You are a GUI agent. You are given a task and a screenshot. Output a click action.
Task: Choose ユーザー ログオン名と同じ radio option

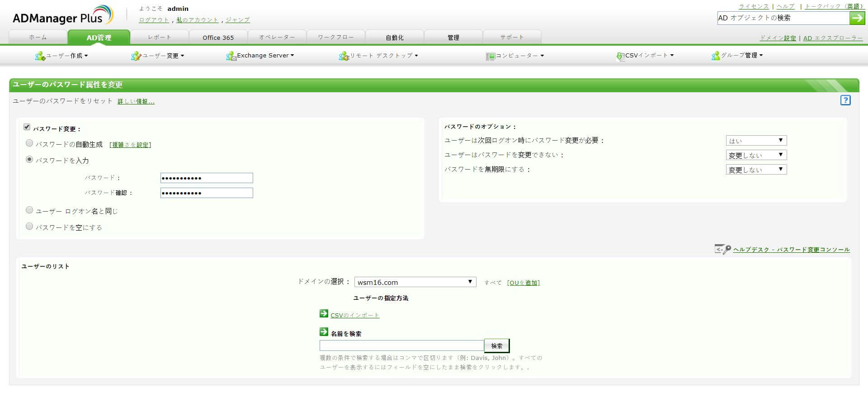pyautogui.click(x=29, y=210)
